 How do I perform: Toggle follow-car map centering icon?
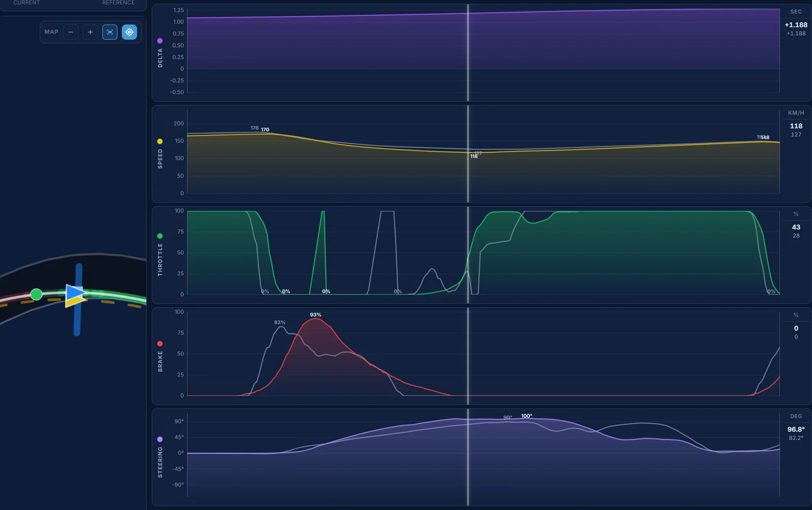coord(129,32)
